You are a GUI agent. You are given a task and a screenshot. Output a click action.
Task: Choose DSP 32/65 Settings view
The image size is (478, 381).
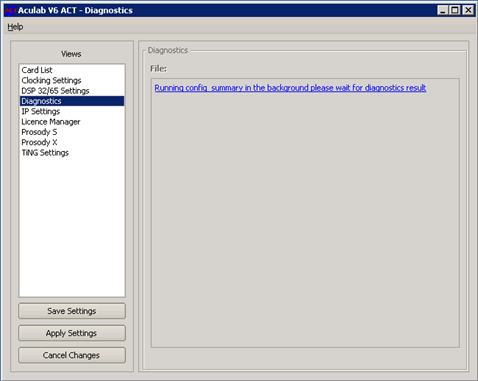coord(72,91)
